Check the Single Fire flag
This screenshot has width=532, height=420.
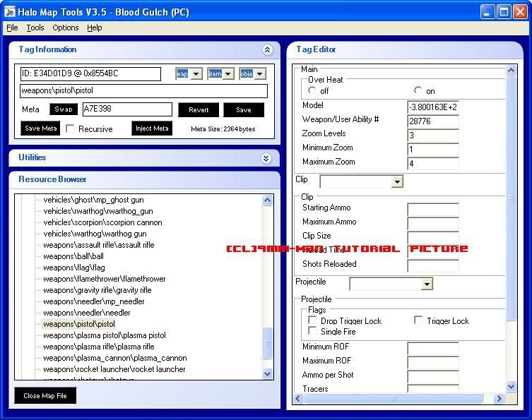pyautogui.click(x=312, y=331)
